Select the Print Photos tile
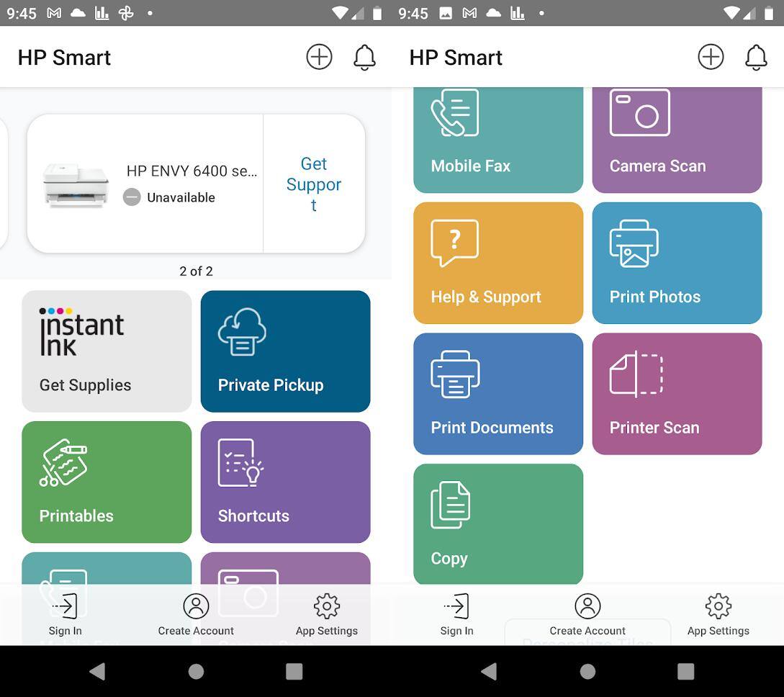The width and height of the screenshot is (784, 697). (677, 263)
